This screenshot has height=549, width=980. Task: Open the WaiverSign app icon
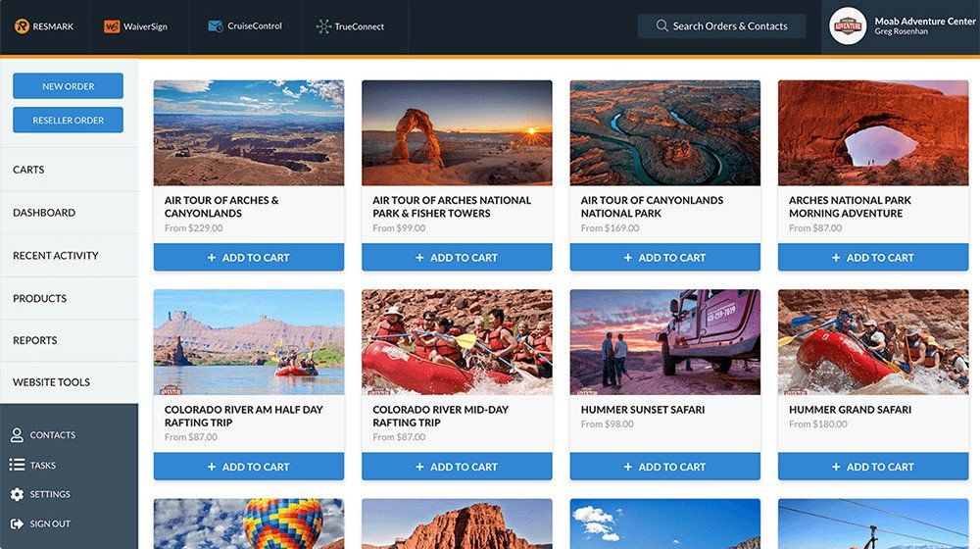112,26
